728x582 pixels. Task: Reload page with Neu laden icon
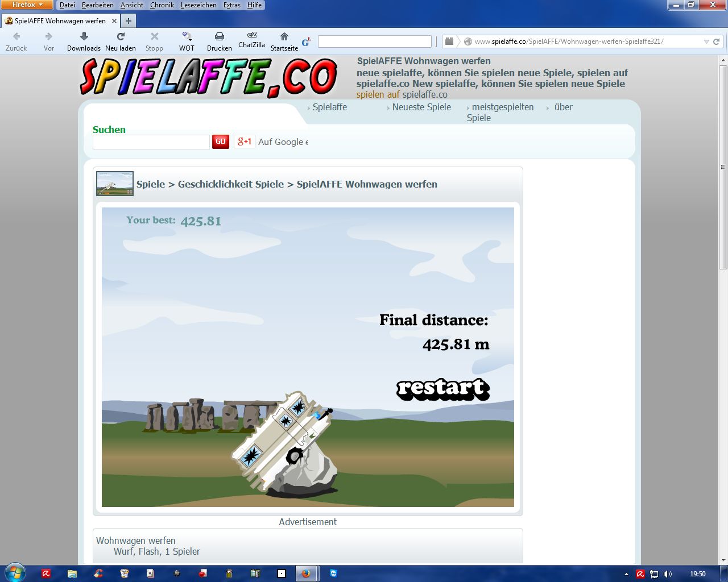[x=121, y=37]
